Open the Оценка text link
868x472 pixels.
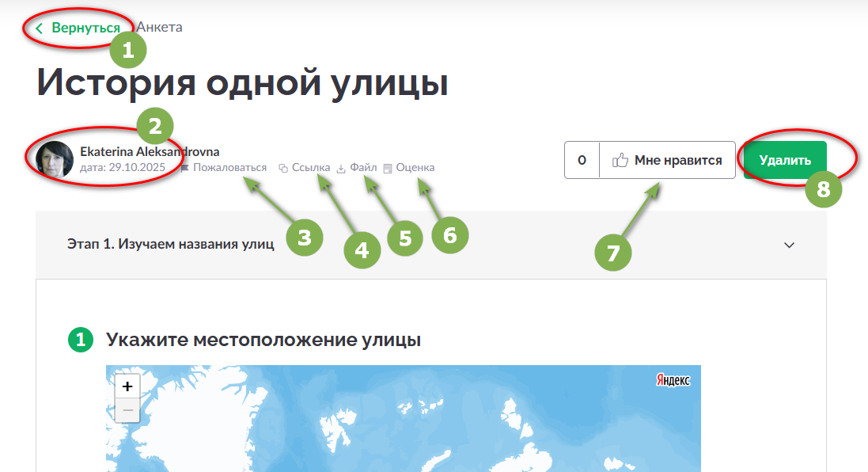tap(415, 168)
